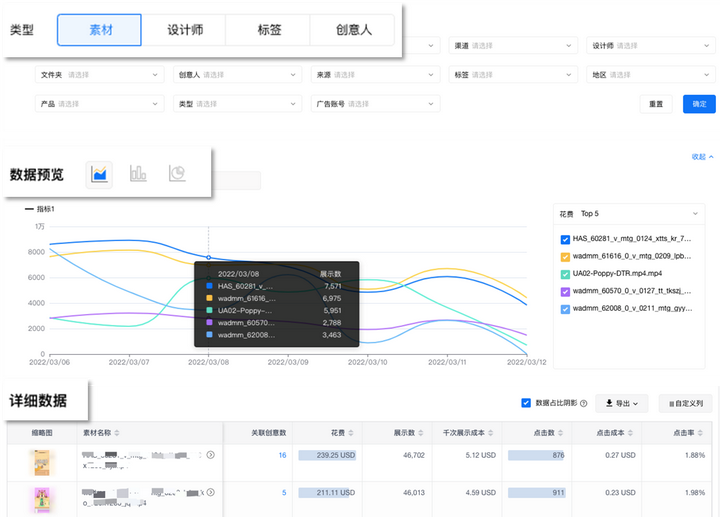Image resolution: width=720 pixels, height=517 pixels.
Task: Open the 来源 dropdown
Action: 375,74
